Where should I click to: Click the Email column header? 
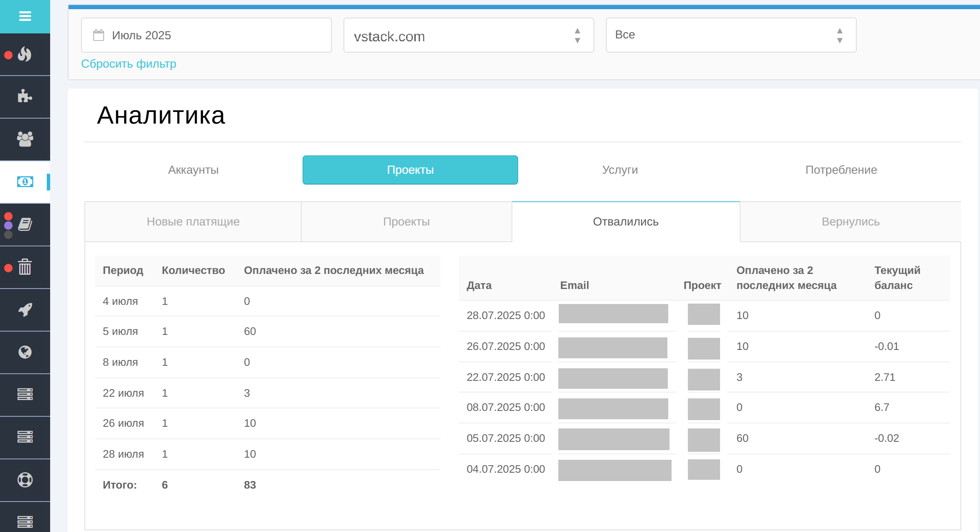574,285
